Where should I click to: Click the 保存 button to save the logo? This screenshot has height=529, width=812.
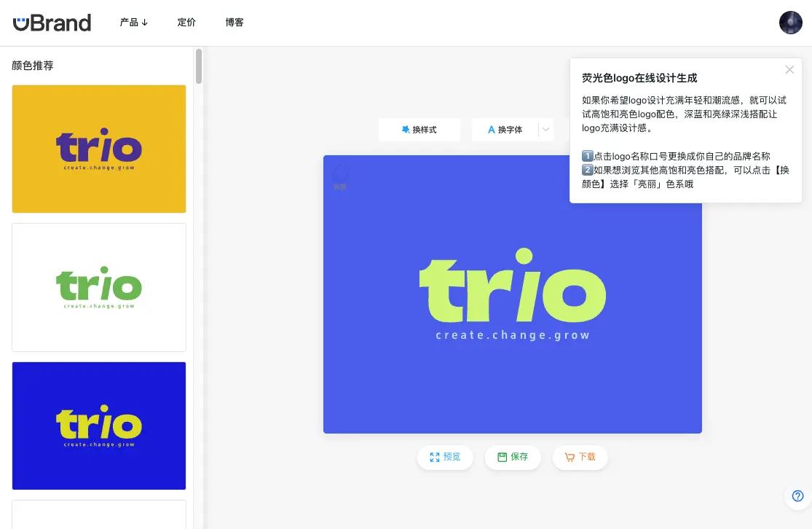[x=513, y=457]
